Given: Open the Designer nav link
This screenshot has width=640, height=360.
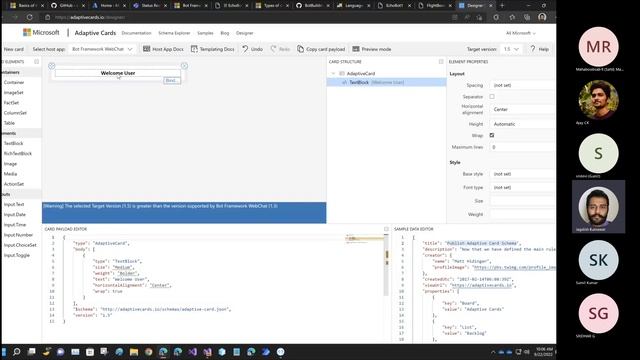Looking at the screenshot, I should coord(244,33).
